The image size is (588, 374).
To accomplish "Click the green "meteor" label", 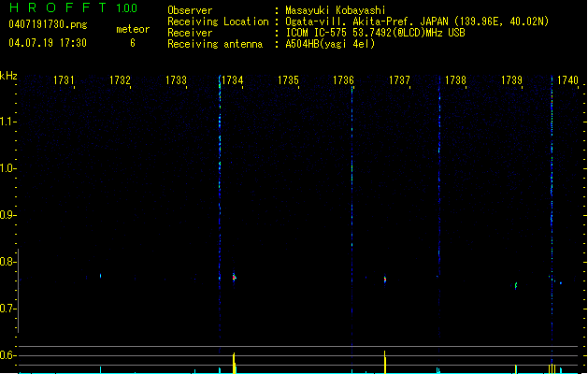I will (x=133, y=29).
